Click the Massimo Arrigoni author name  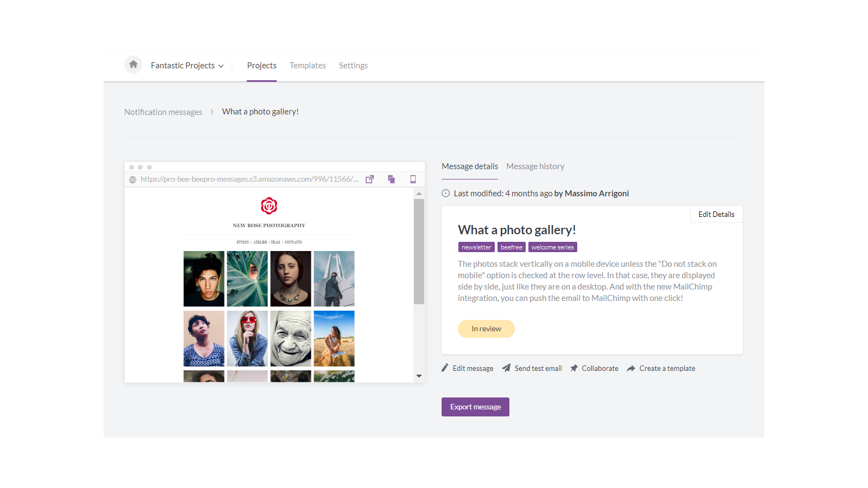[597, 194]
